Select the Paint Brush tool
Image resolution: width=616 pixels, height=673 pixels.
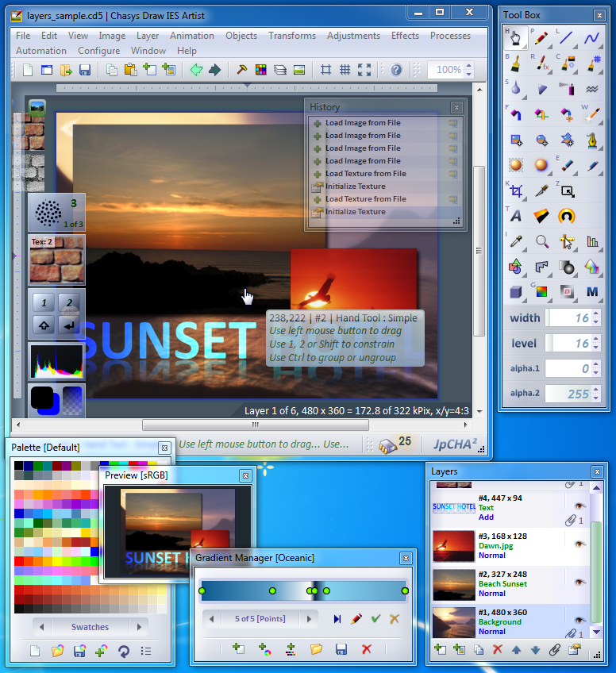point(515,63)
